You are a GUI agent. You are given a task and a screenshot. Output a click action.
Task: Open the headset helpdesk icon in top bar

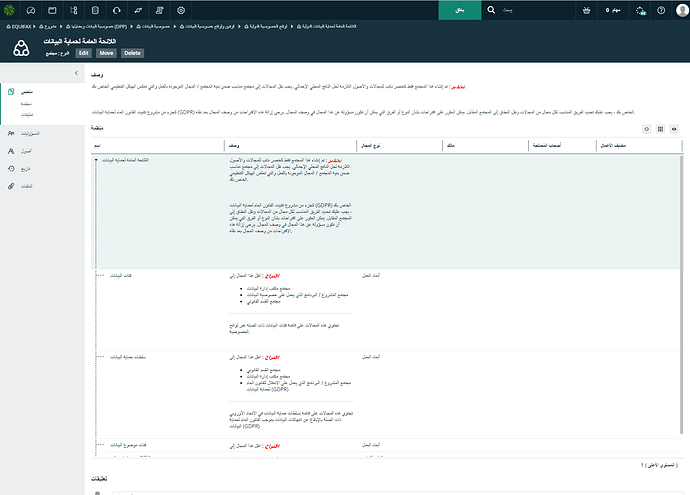click(x=116, y=10)
